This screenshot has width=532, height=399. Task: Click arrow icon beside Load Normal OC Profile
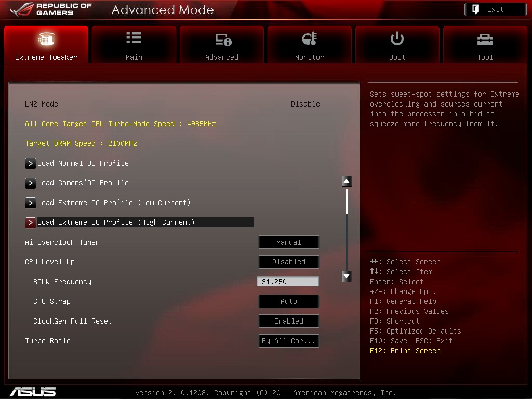(x=31, y=163)
